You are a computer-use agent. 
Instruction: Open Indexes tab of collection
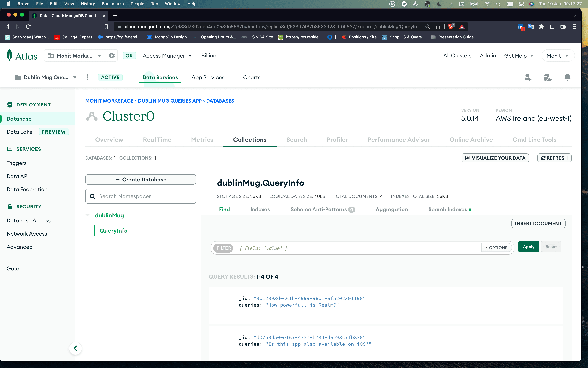click(260, 209)
